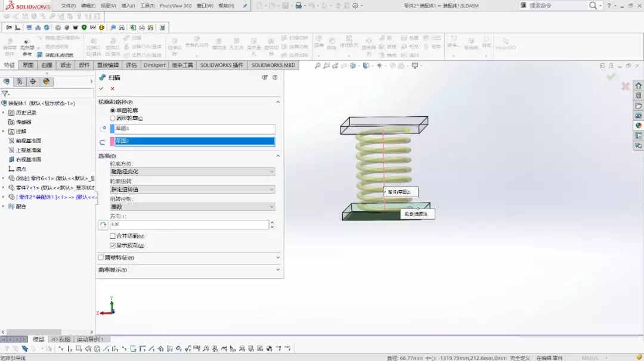
Task: Uncheck the show preview checkbox
Action: (113, 245)
